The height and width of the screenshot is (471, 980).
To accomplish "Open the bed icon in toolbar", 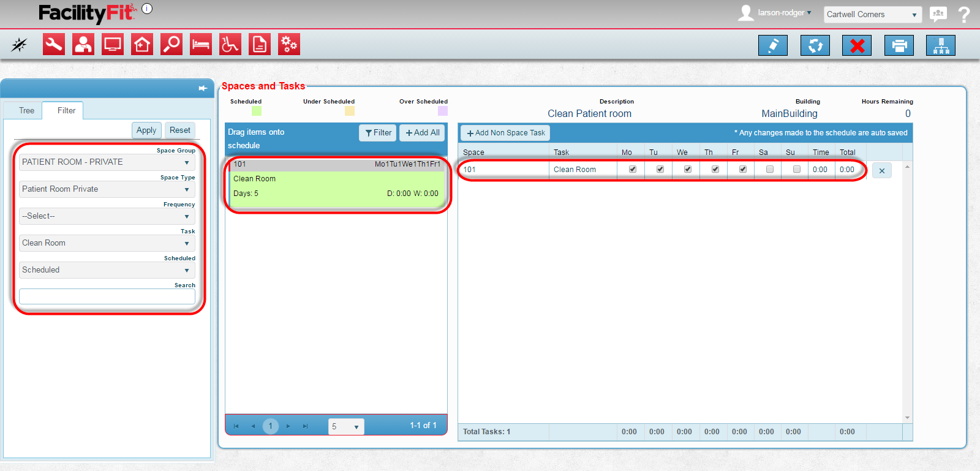I will [x=201, y=44].
